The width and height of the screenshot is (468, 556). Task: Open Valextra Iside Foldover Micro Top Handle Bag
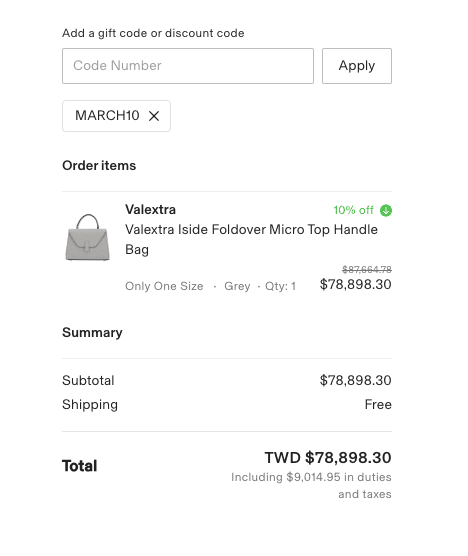coord(251,239)
